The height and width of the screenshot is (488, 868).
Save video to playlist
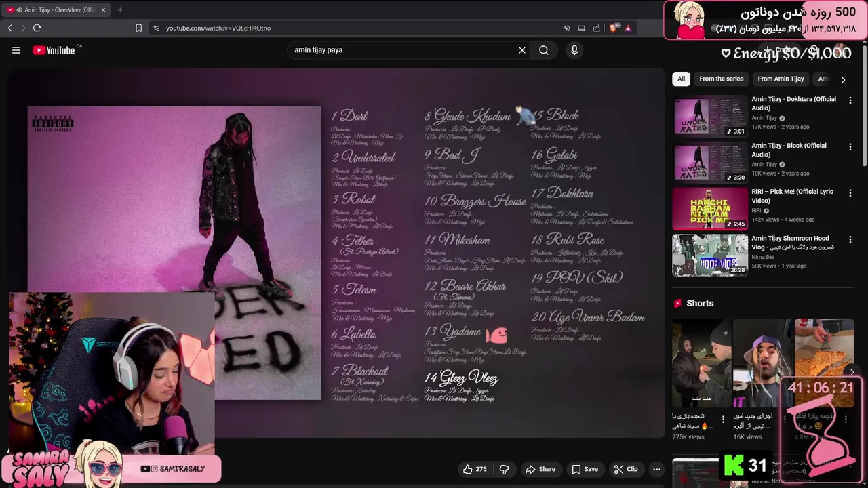pyautogui.click(x=585, y=469)
